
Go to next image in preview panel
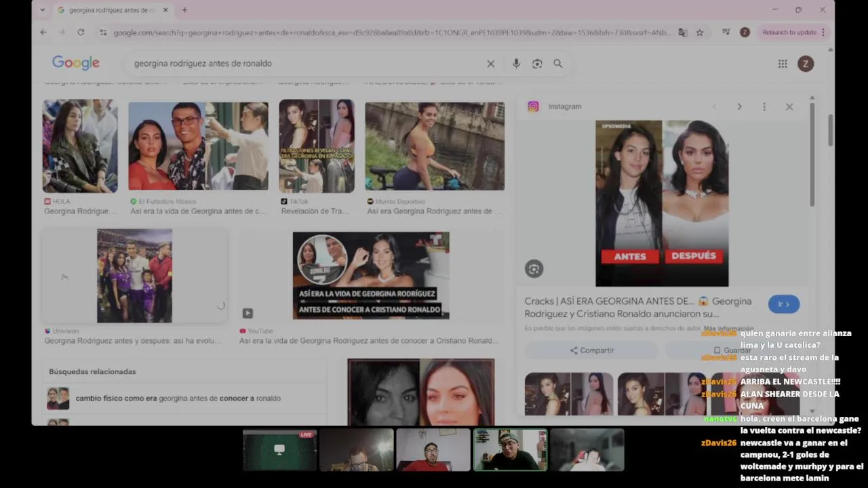tap(739, 106)
